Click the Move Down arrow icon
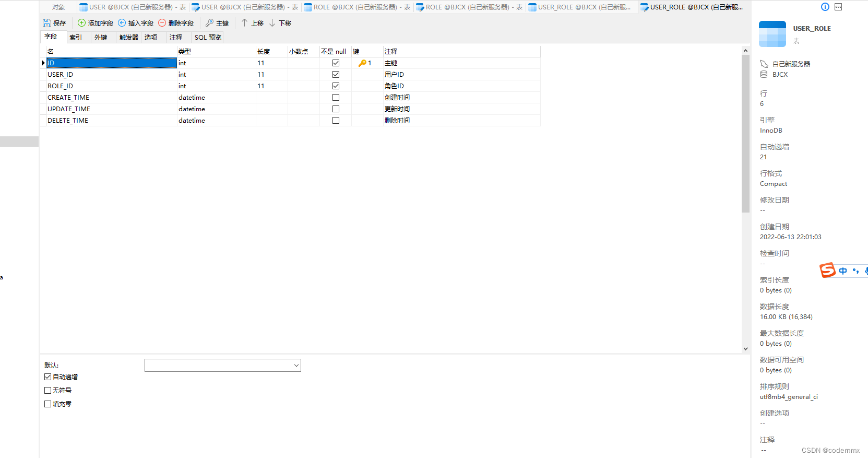 (272, 22)
